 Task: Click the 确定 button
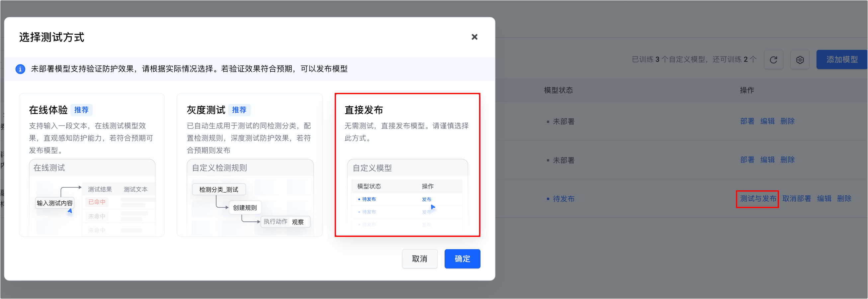click(x=462, y=258)
